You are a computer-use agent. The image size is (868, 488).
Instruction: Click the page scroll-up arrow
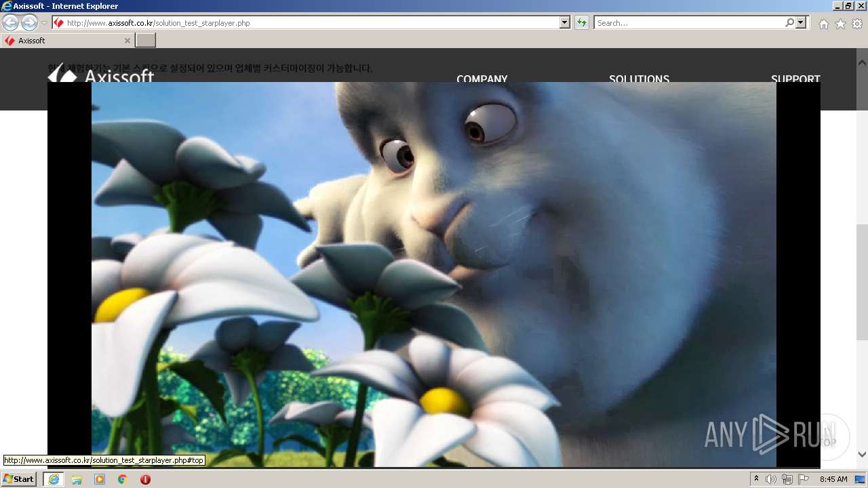tap(862, 62)
